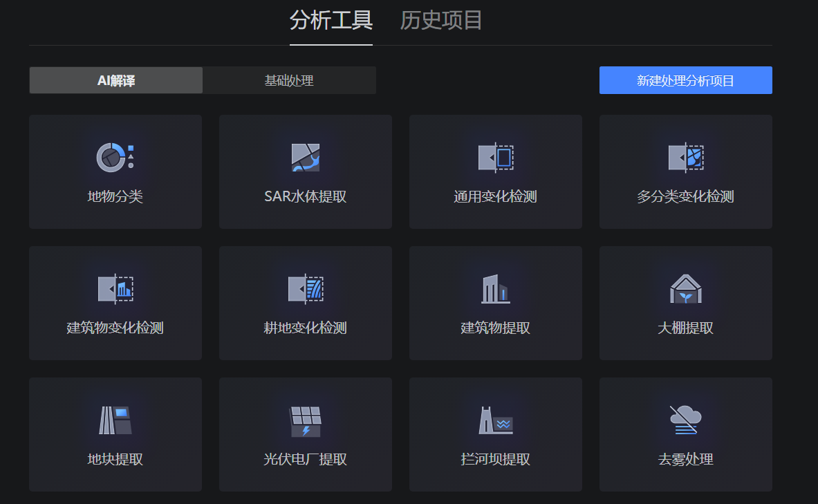Image resolution: width=818 pixels, height=504 pixels.
Task: Click the 耕地变化检测 farmland change icon
Action: 305,288
